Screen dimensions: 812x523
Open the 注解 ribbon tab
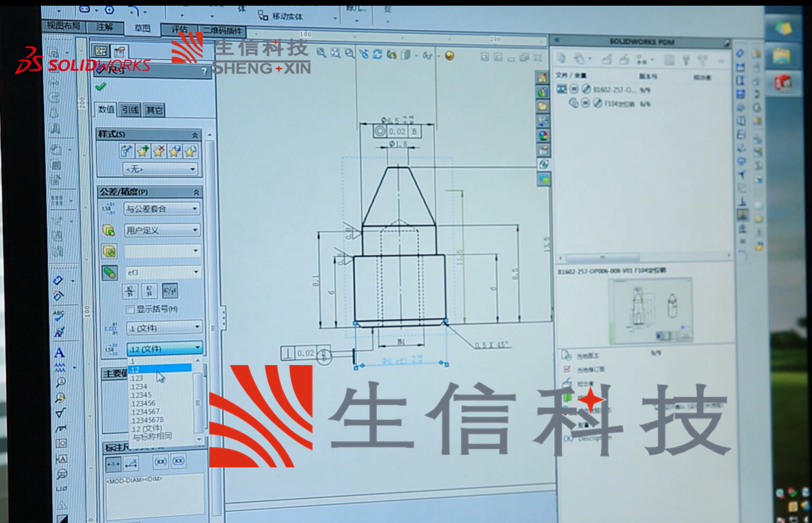(x=104, y=27)
